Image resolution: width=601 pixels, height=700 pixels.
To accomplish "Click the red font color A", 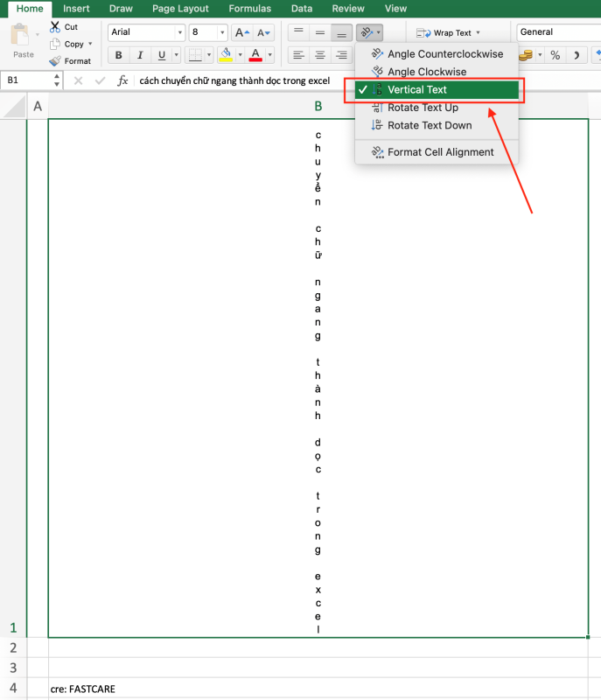I will click(255, 55).
